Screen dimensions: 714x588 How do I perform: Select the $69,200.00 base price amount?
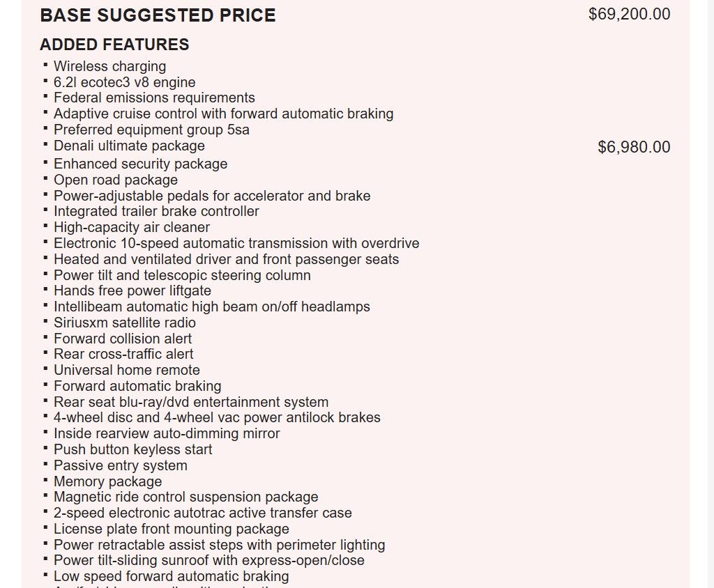tap(630, 14)
